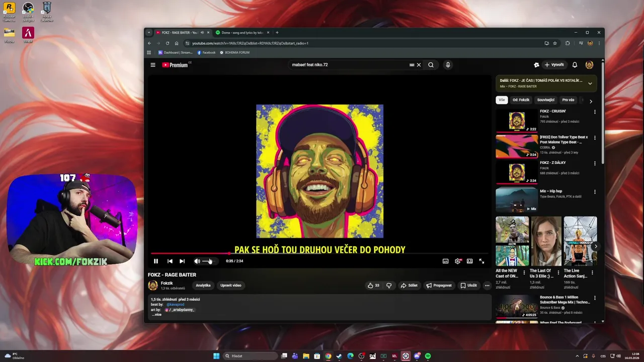Save video with Uložit button
644x362 pixels.
click(x=468, y=285)
